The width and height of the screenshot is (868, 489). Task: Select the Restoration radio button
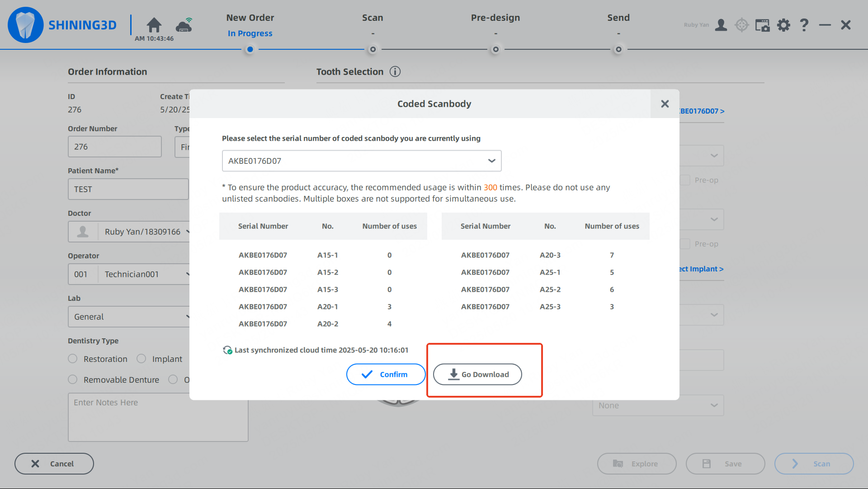73,359
